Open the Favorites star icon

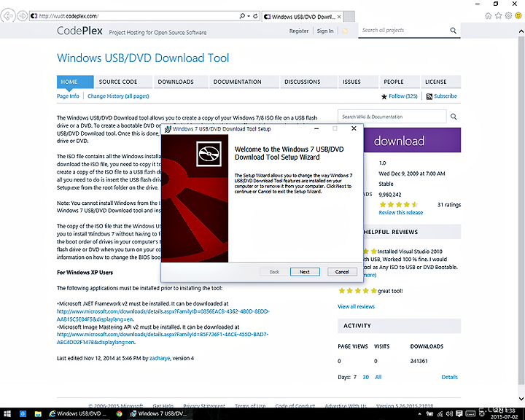coord(498,15)
